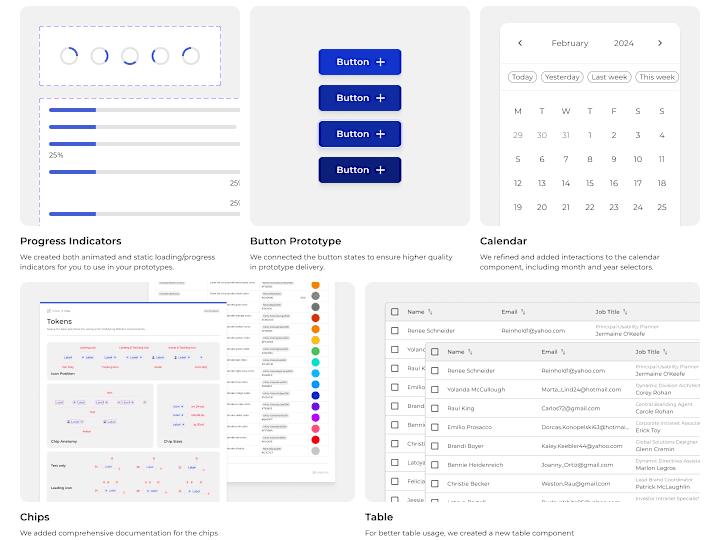
Task: Pick February 9 in the calendar
Action: (613, 159)
